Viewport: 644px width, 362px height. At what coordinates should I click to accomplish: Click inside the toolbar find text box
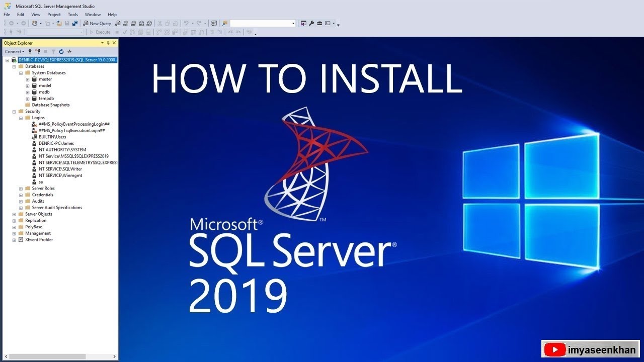[x=260, y=23]
